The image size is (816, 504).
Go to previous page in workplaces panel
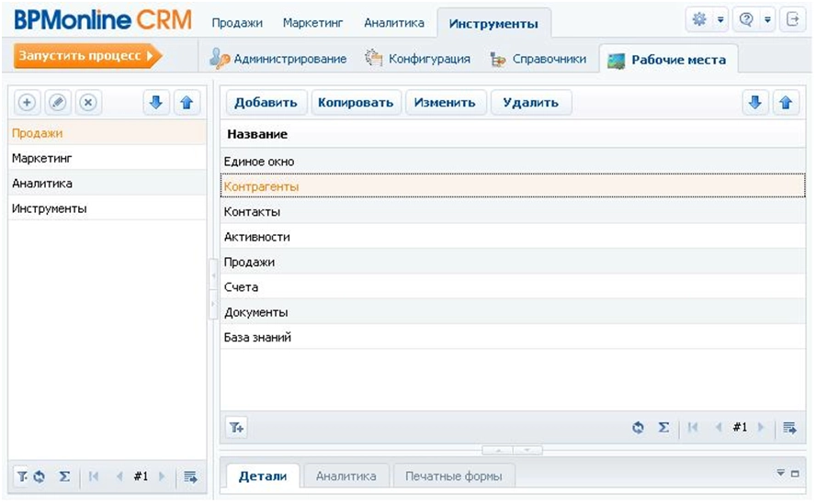[119, 476]
